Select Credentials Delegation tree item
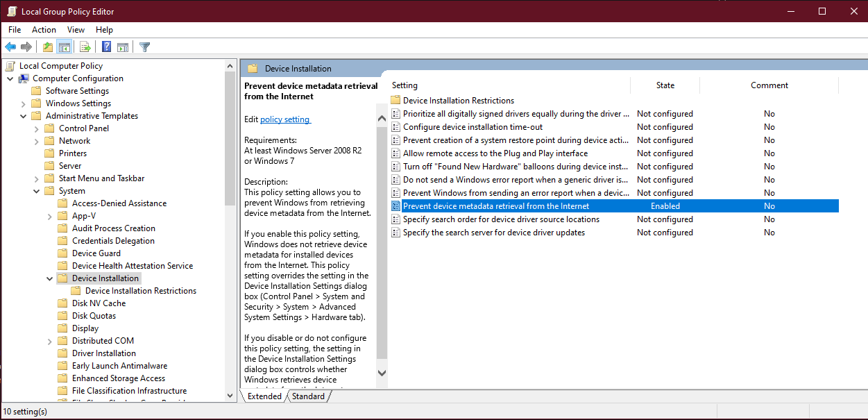 pos(113,241)
